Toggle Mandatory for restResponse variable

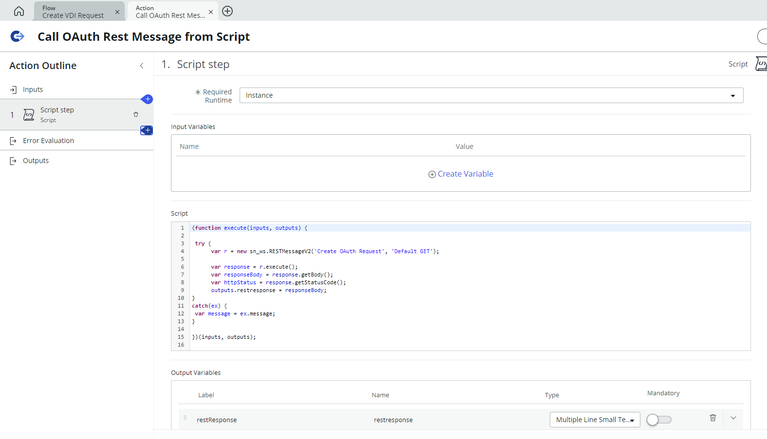(x=658, y=420)
